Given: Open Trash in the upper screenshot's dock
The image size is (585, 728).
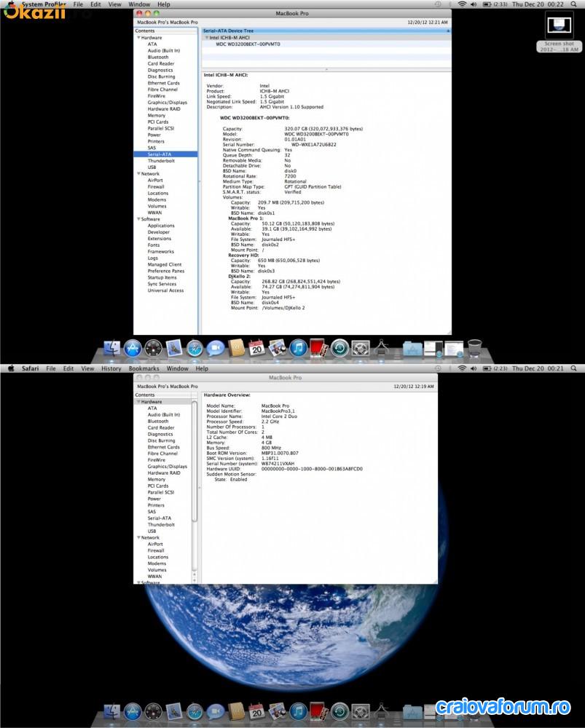Looking at the screenshot, I should [x=474, y=348].
